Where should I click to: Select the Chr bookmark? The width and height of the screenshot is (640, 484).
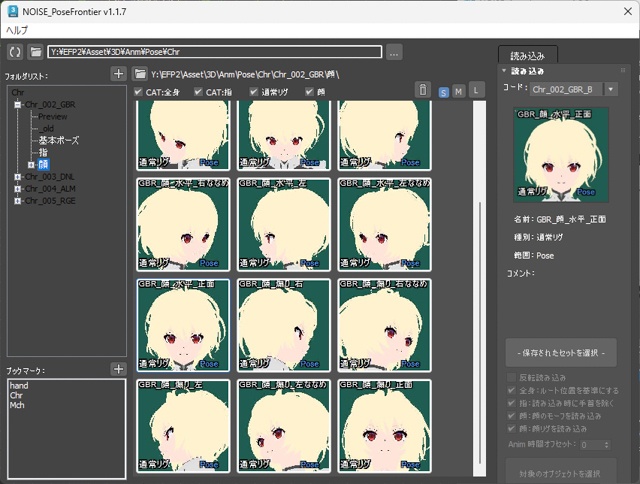point(16,395)
